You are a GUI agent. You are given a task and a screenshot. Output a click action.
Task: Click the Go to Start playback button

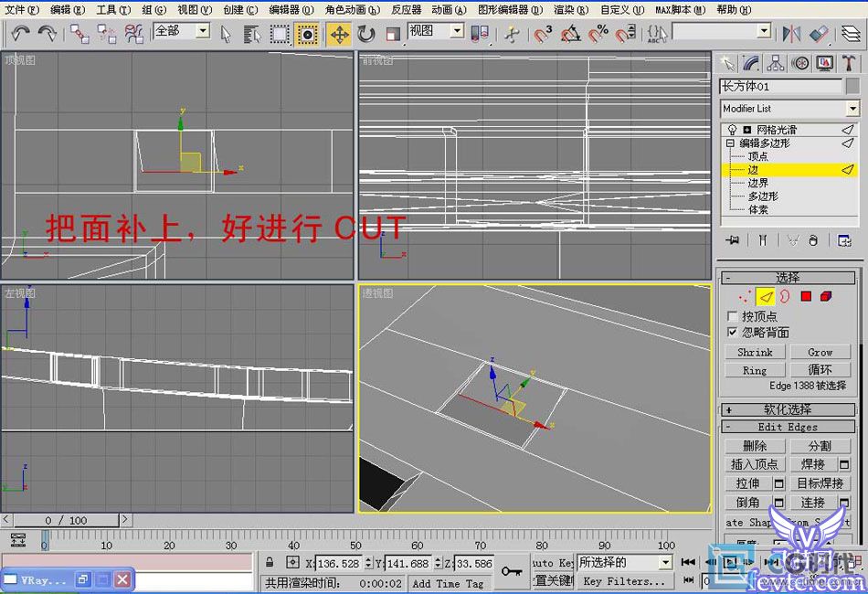coord(688,562)
